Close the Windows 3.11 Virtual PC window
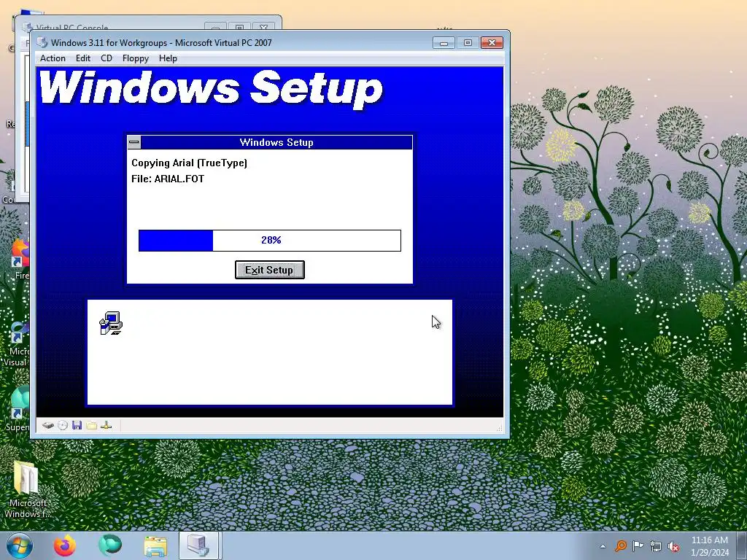This screenshot has width=747, height=560. click(x=492, y=43)
